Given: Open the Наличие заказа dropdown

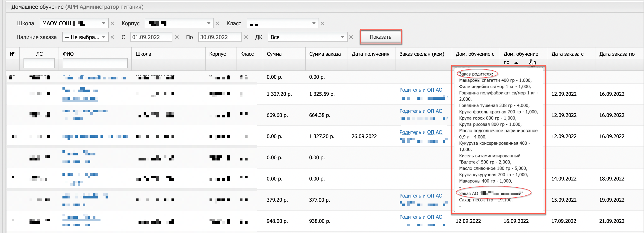Looking at the screenshot, I should (x=103, y=37).
